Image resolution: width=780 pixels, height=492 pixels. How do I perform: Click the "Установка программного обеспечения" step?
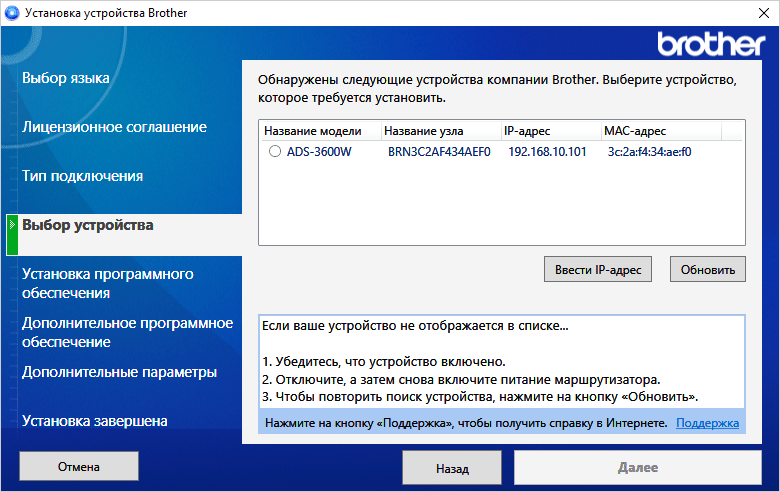[107, 283]
